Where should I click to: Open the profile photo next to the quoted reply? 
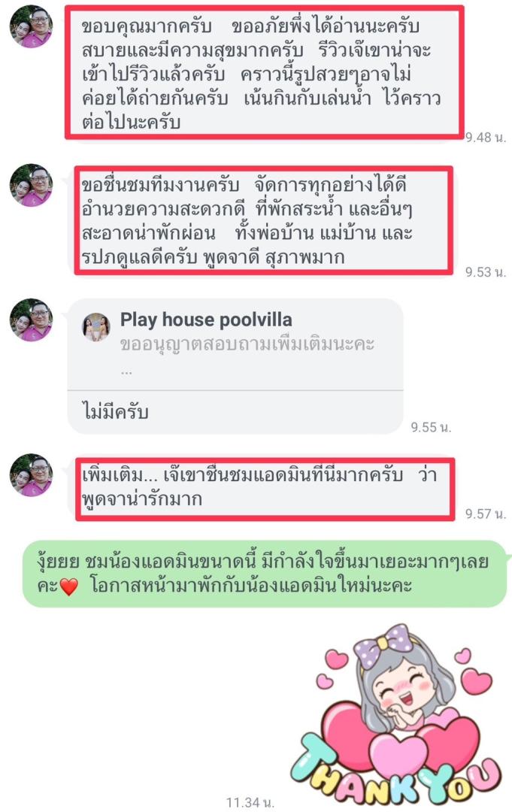[x=31, y=320]
